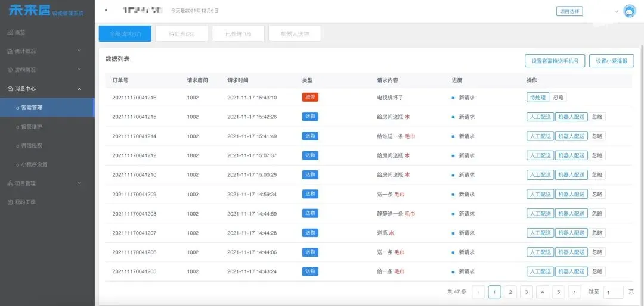644x306 pixels.
Task: Click 人工配送 for order 202111170041215
Action: tap(540, 117)
